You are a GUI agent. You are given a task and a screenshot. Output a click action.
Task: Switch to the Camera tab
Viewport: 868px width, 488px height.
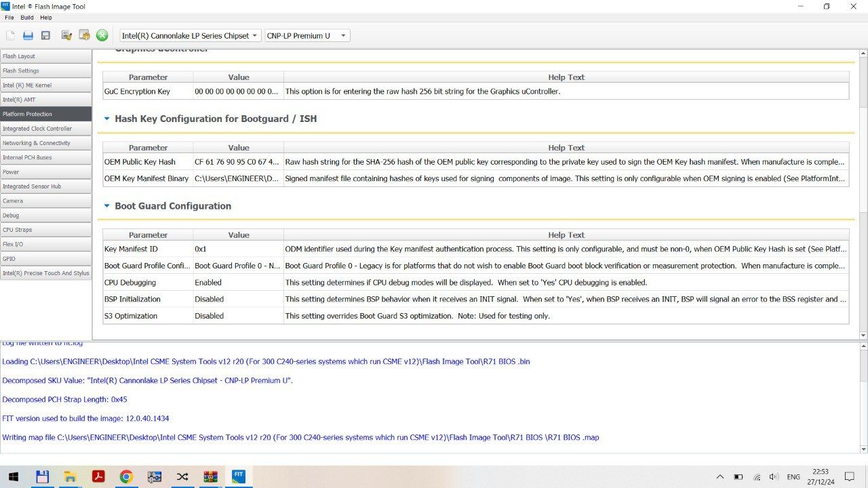(45, 201)
